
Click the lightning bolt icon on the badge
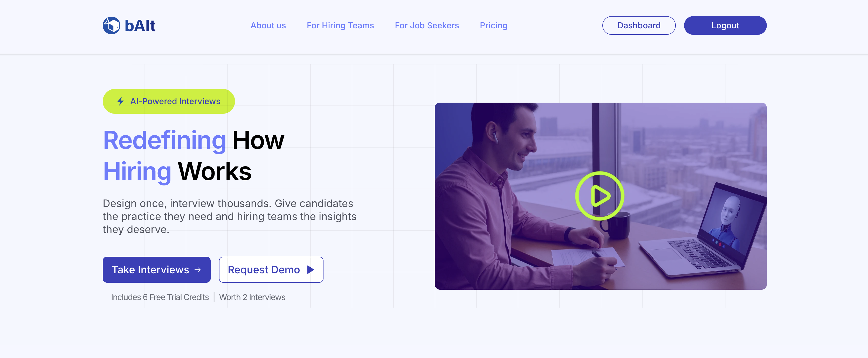(120, 101)
